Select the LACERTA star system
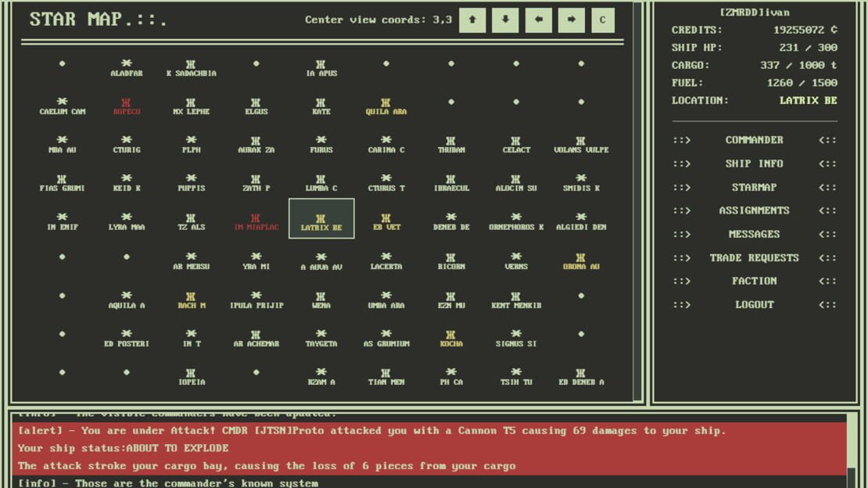868x488 pixels. point(386,261)
